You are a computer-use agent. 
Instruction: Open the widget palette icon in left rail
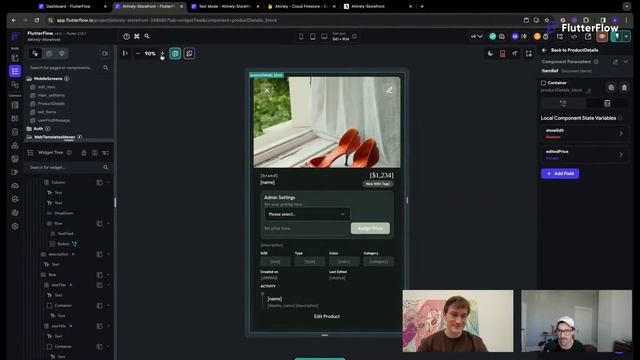(x=15, y=58)
